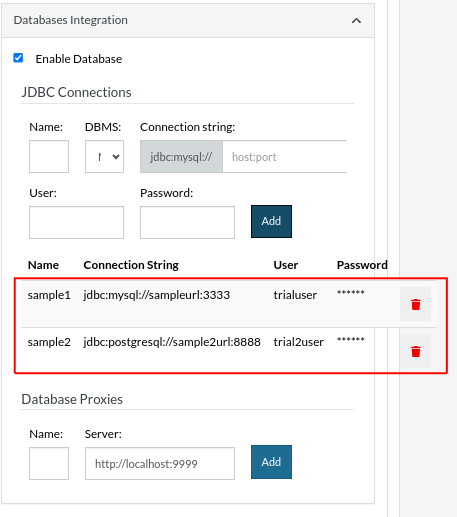The width and height of the screenshot is (457, 517).
Task: Click the User column header
Action: [286, 265]
